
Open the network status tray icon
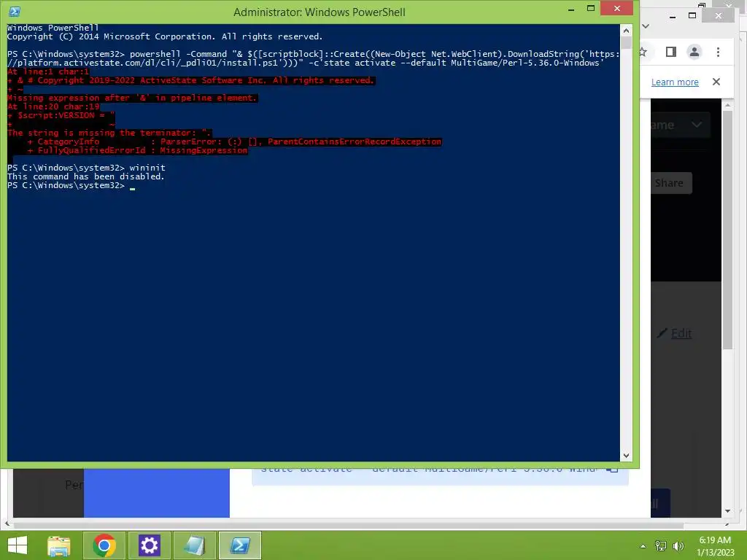tap(661, 546)
